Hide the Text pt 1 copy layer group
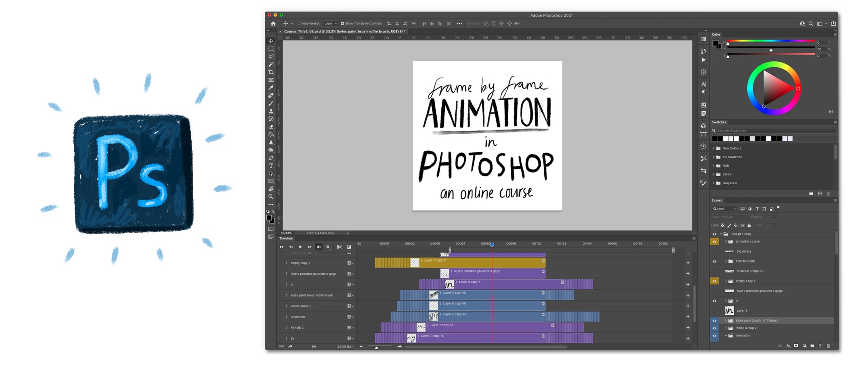The image size is (868, 365). pos(714,234)
